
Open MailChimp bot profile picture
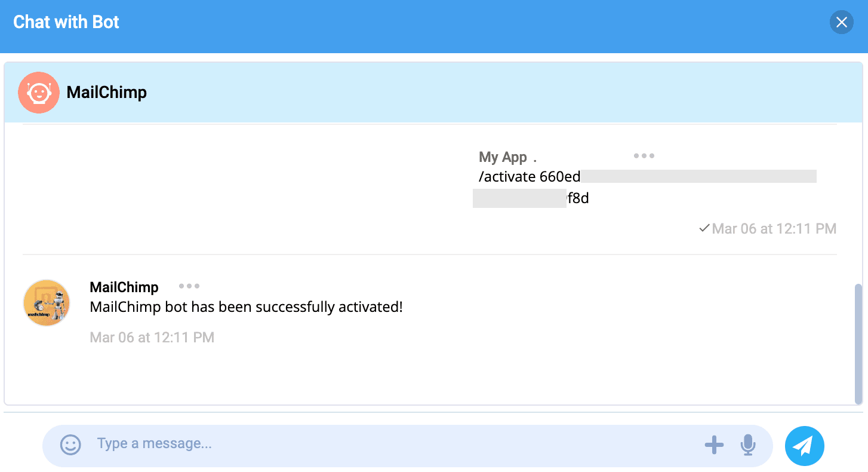point(47,303)
